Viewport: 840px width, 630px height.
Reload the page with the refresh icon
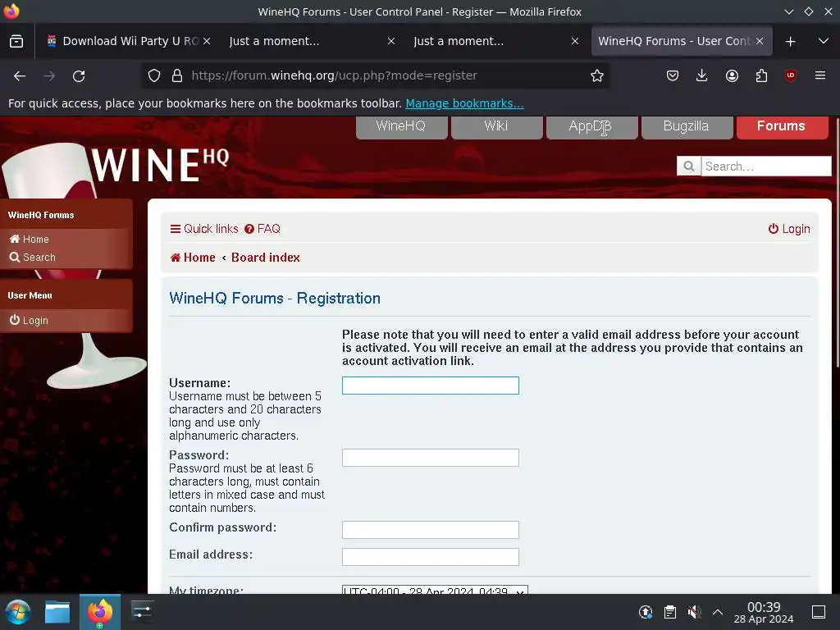point(79,76)
